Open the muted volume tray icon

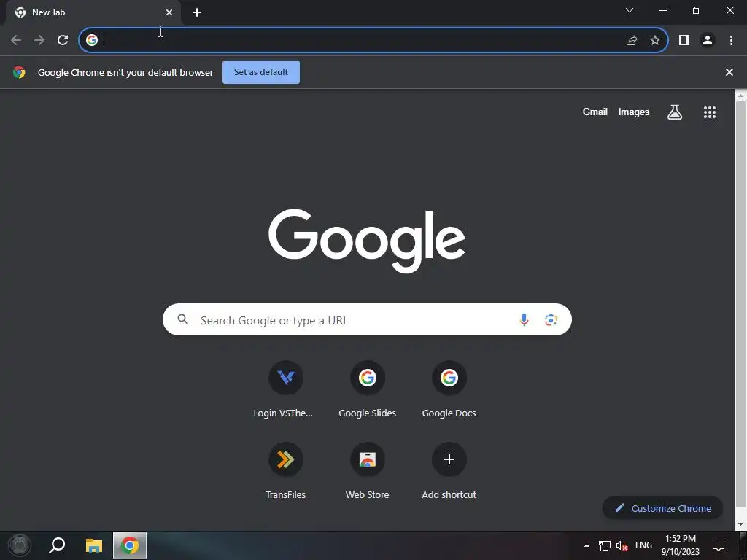pos(622,545)
